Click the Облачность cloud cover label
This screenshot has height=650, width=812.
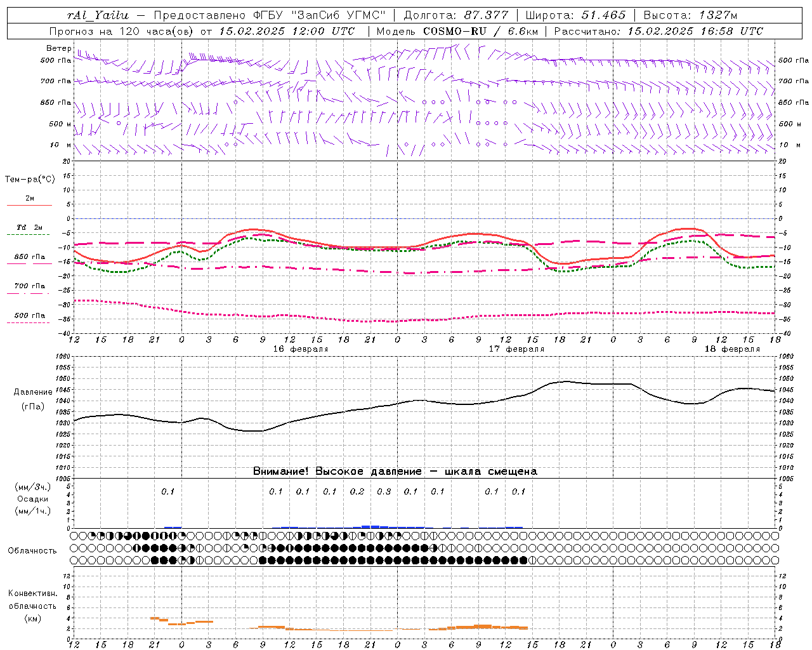(x=32, y=550)
